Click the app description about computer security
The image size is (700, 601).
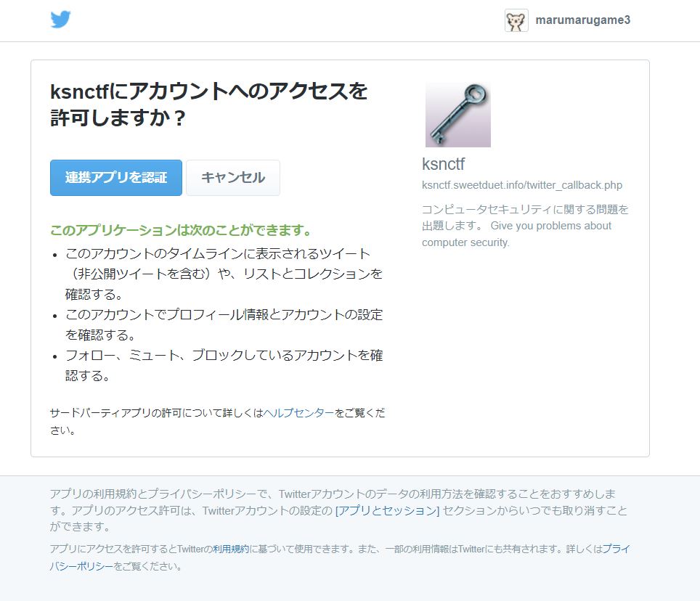click(x=525, y=226)
